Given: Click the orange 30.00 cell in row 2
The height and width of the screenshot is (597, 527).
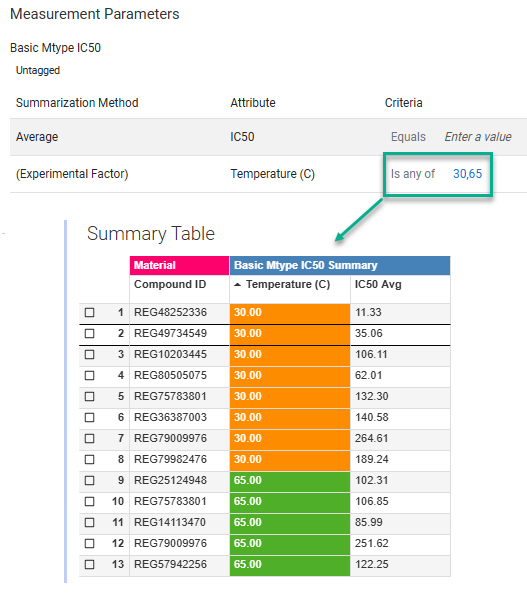Looking at the screenshot, I should pyautogui.click(x=290, y=334).
